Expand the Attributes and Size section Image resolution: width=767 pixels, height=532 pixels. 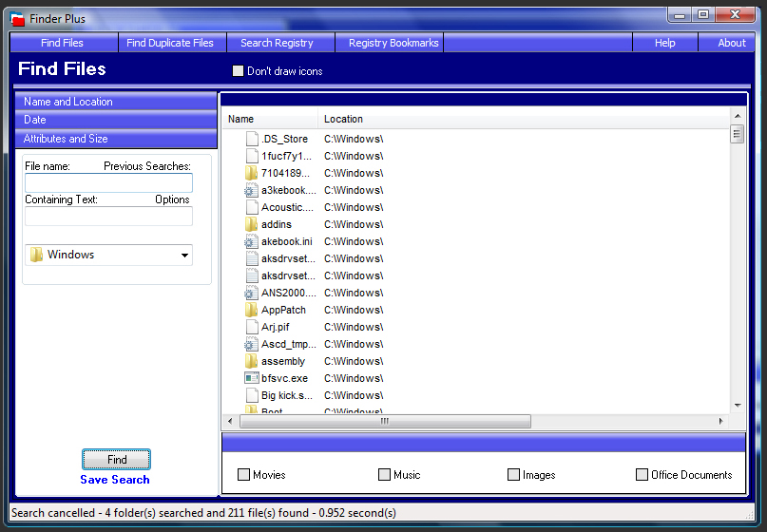(x=114, y=139)
